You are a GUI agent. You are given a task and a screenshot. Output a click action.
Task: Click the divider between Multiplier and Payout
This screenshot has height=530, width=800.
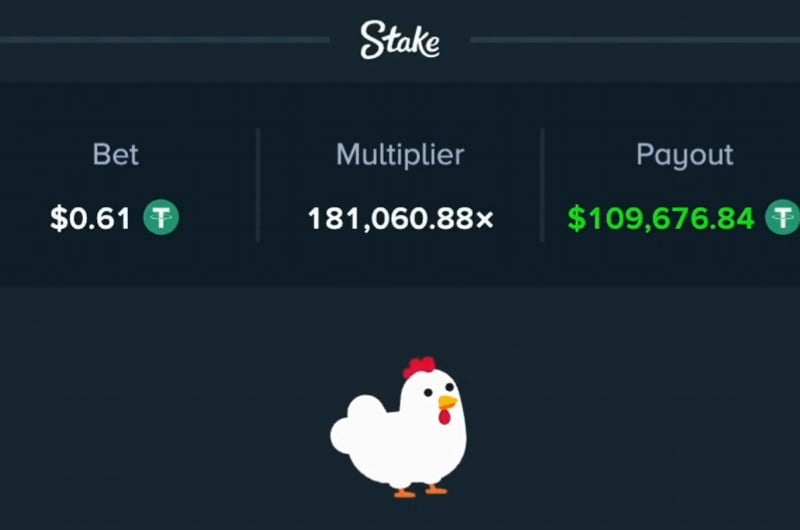coord(542,185)
